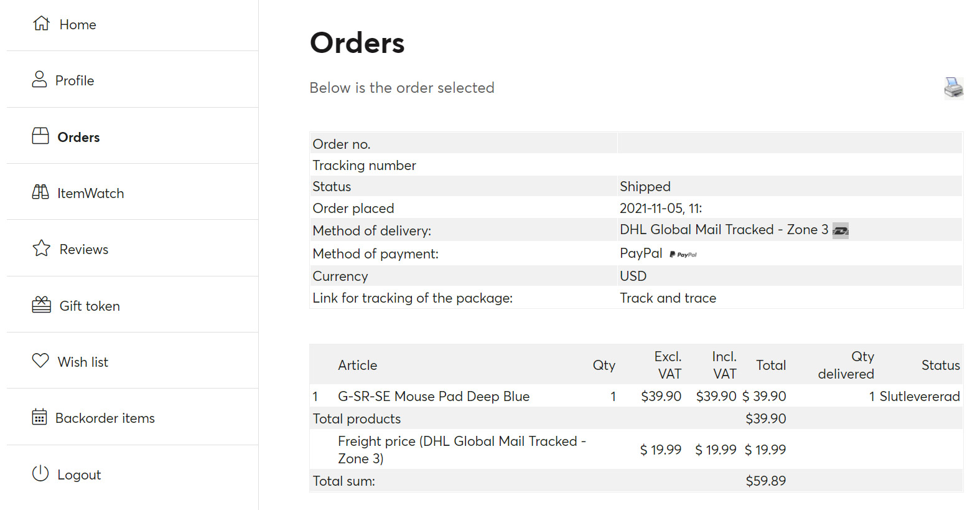
Task: Click the Gift token present icon
Action: click(42, 305)
